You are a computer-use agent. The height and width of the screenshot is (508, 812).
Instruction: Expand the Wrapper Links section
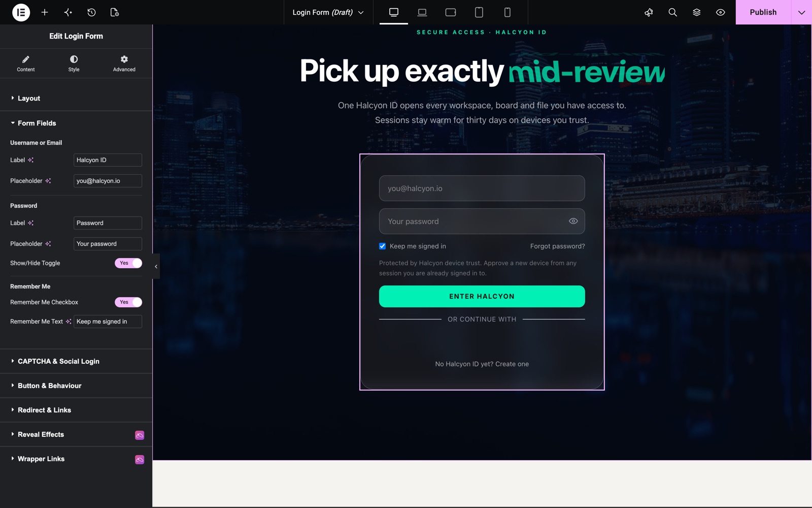(x=76, y=459)
